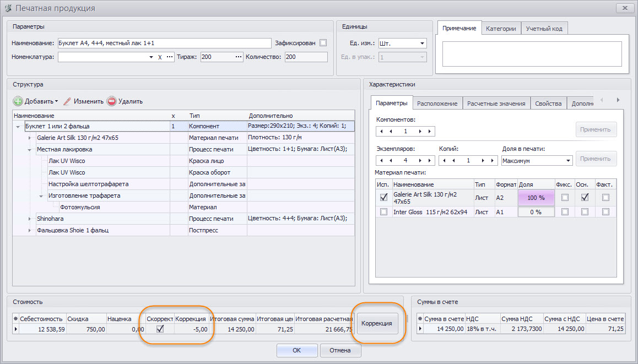Increase Экземпляров by one step

tap(420, 161)
